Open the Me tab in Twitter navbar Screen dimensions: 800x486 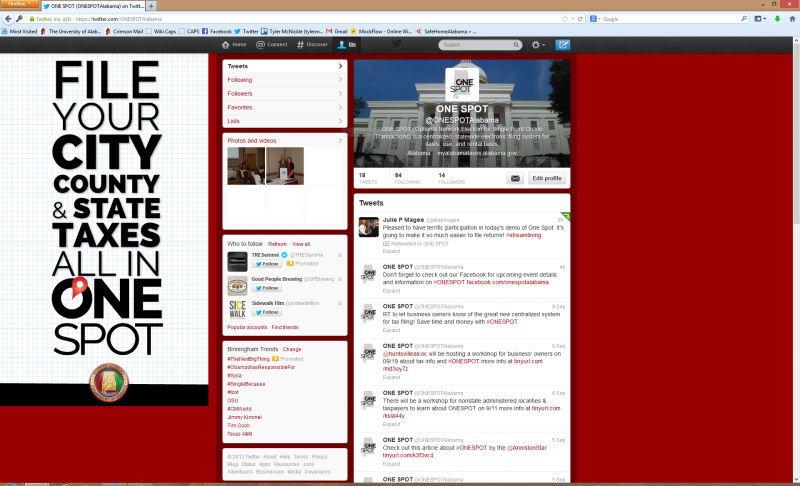tap(347, 45)
